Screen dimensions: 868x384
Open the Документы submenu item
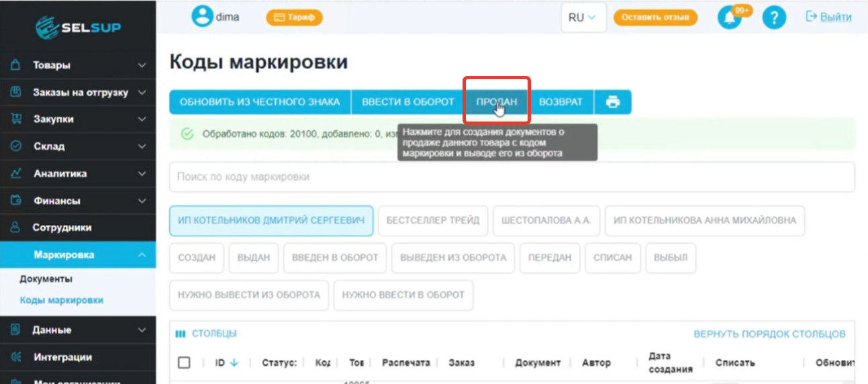click(46, 279)
